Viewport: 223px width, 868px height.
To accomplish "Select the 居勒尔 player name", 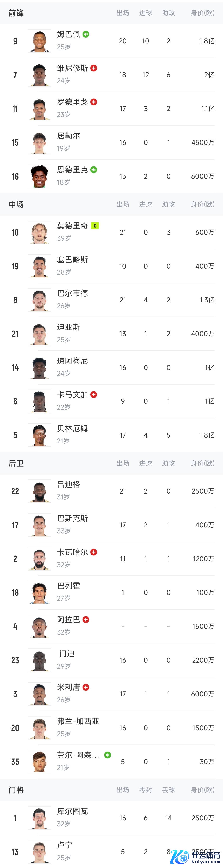I will point(69,136).
